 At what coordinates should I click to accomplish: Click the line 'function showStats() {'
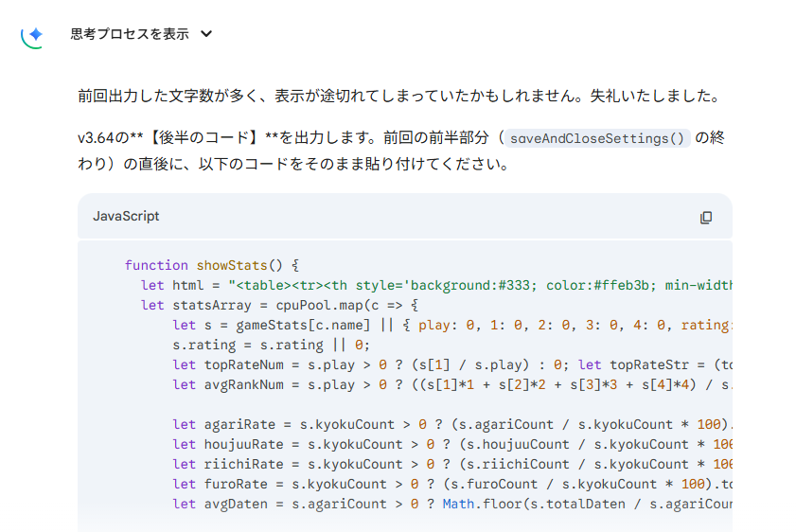212,265
